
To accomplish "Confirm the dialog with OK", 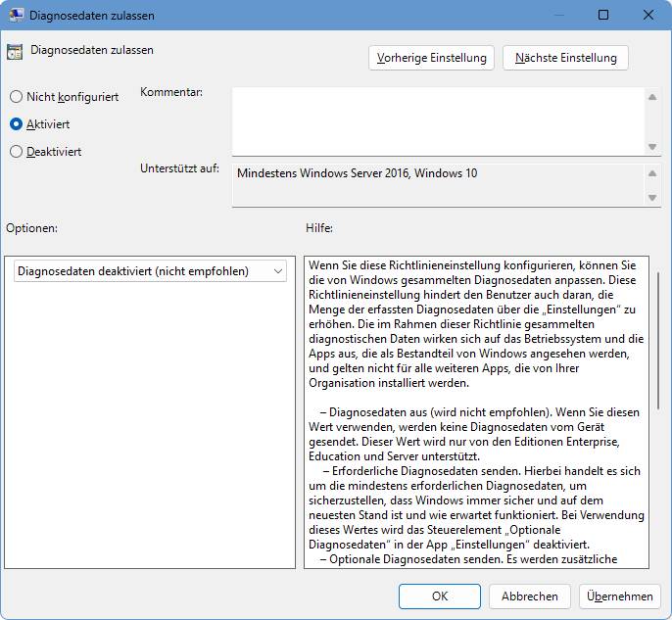I will coord(440,596).
